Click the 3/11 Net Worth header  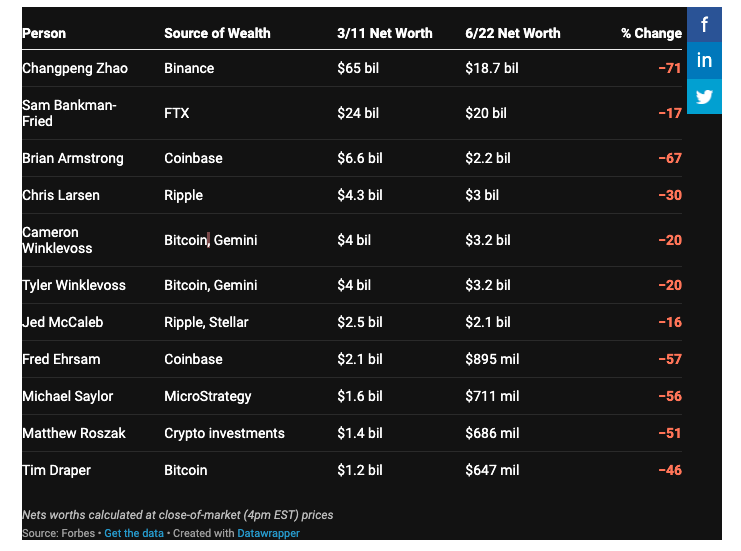coord(385,33)
